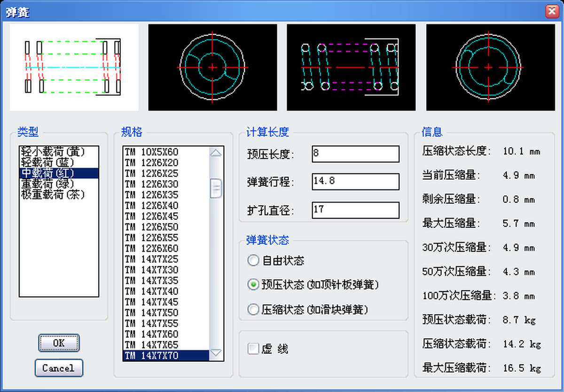Select spec TM 14X7X55
Screen dimensions: 564x392
coord(166,323)
